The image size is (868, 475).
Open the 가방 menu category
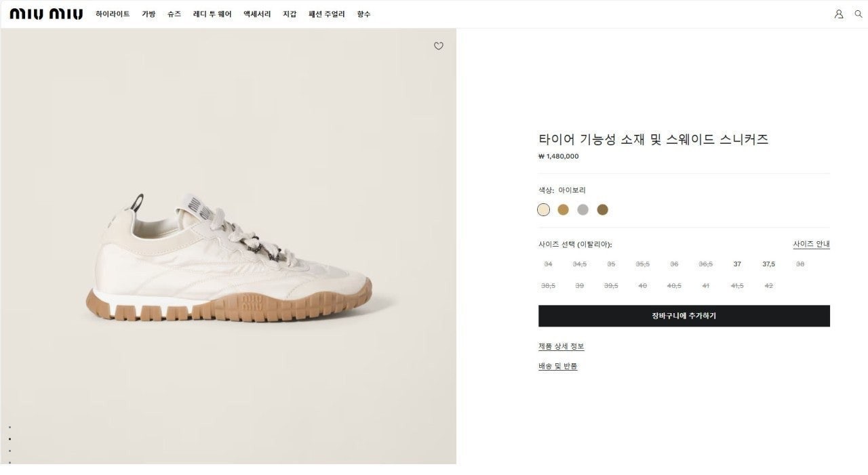(149, 14)
